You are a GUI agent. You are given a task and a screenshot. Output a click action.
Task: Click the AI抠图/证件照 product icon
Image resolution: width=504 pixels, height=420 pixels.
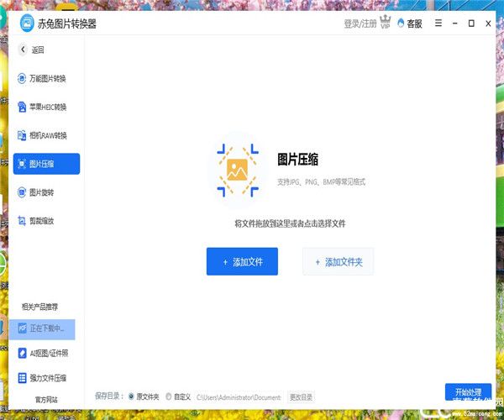23,353
